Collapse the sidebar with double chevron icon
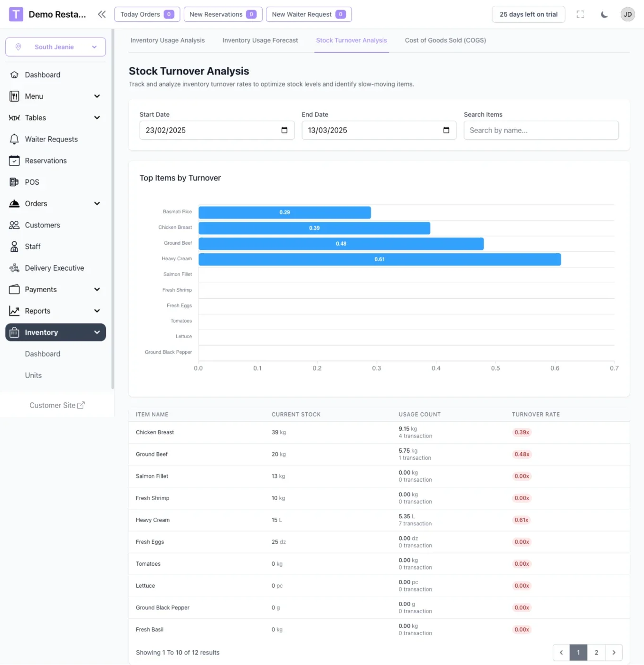Screen dimensions: 644x665 point(102,14)
